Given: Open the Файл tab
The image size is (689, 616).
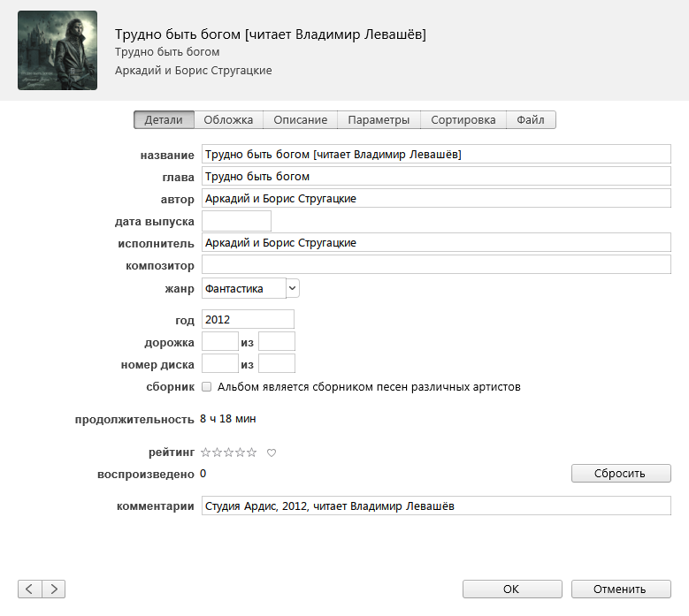Looking at the screenshot, I should (x=531, y=120).
